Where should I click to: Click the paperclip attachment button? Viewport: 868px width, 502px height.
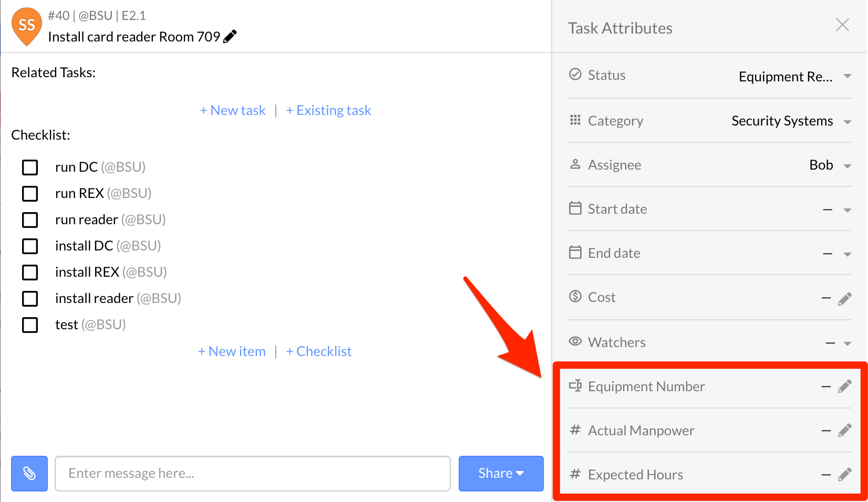click(x=29, y=474)
